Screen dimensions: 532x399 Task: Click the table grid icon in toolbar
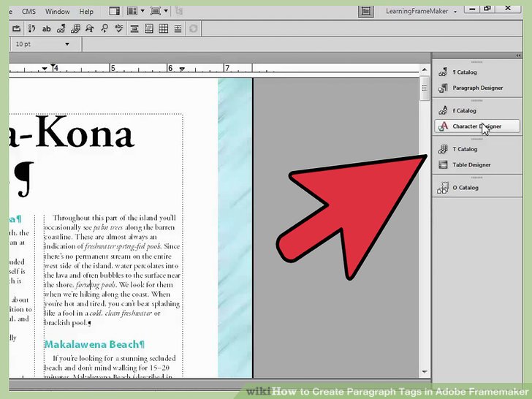[164, 28]
